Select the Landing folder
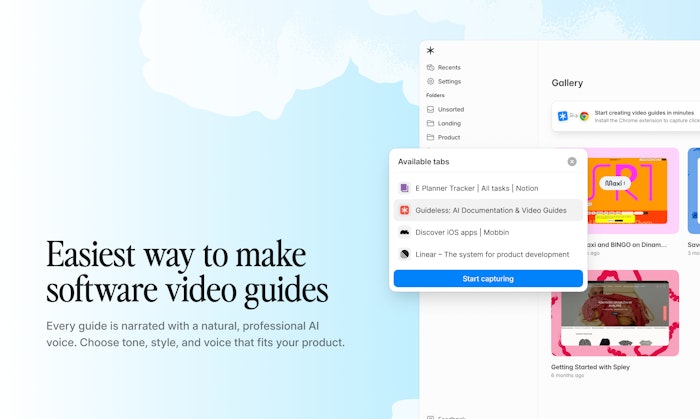This screenshot has height=419, width=700. click(444, 123)
